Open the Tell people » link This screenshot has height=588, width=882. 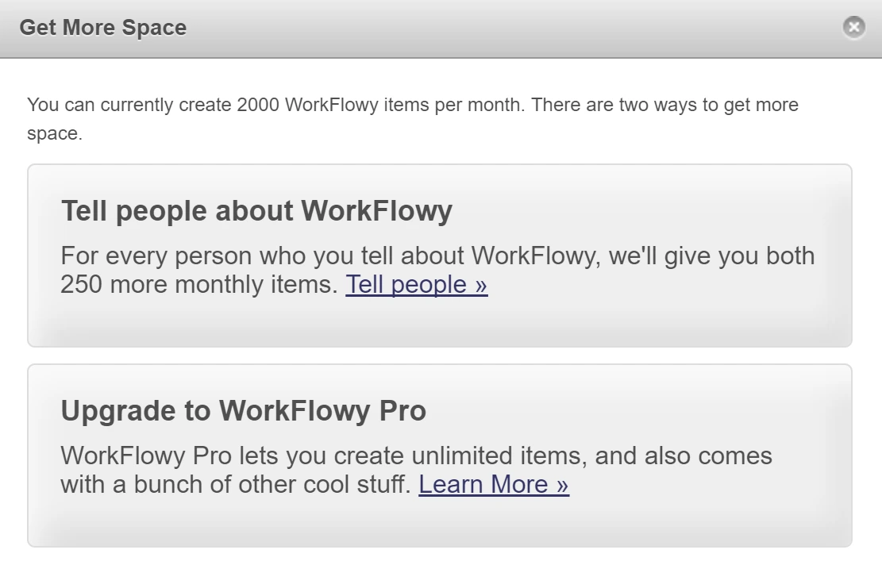pos(416,284)
